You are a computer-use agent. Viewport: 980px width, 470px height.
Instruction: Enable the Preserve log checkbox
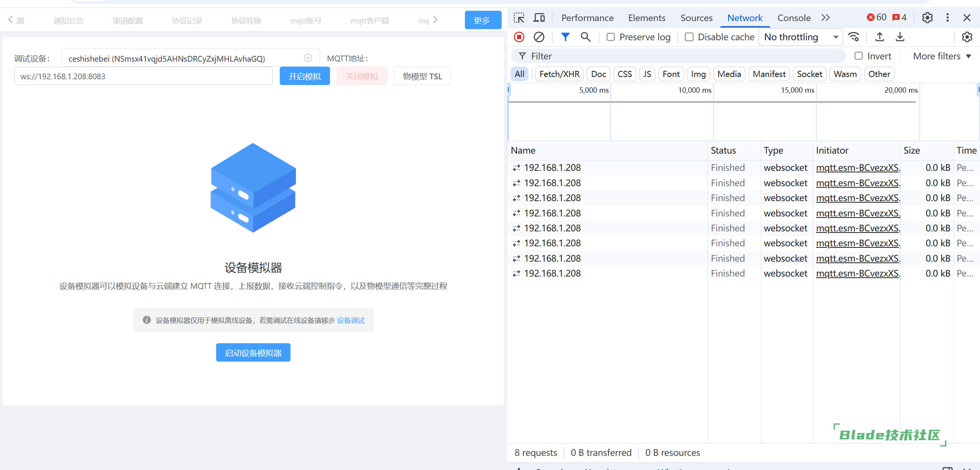tap(611, 37)
